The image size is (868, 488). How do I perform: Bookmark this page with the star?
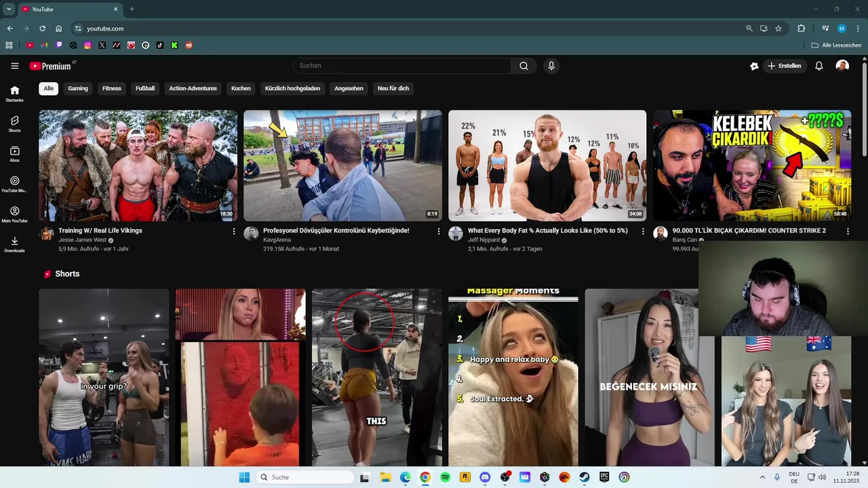pos(778,28)
